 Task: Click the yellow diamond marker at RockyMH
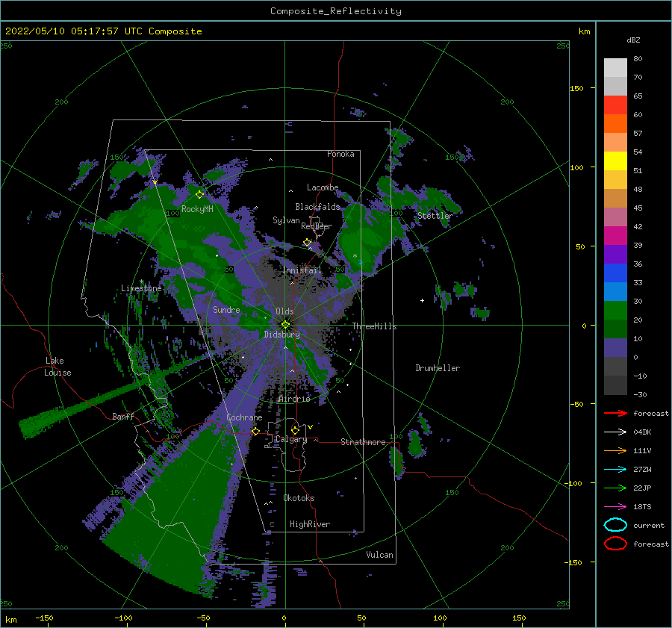tap(199, 195)
